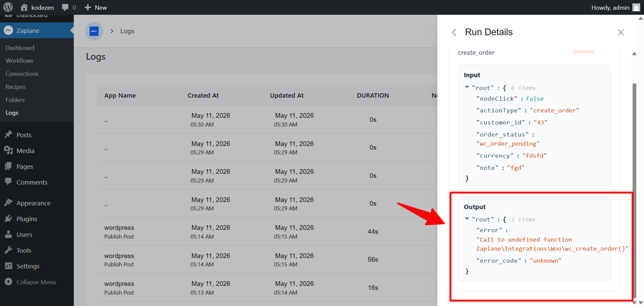This screenshot has height=306, width=644.
Task: Click the "fdsfd" currency value
Action: [534, 156]
